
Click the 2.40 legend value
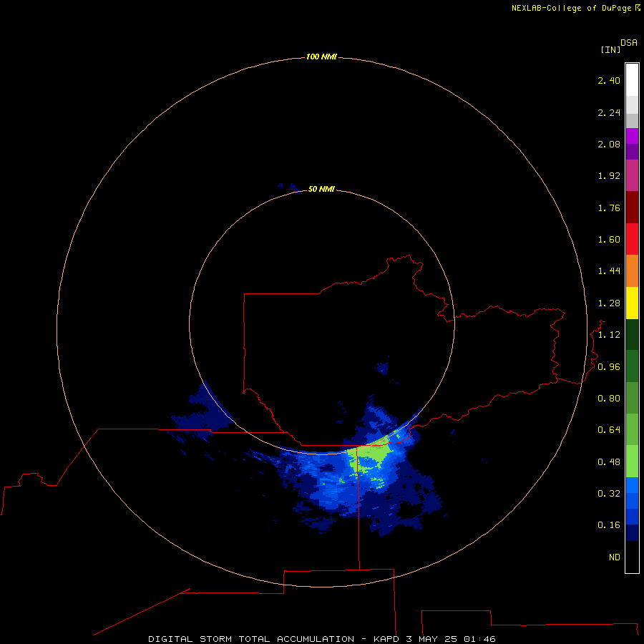click(609, 80)
